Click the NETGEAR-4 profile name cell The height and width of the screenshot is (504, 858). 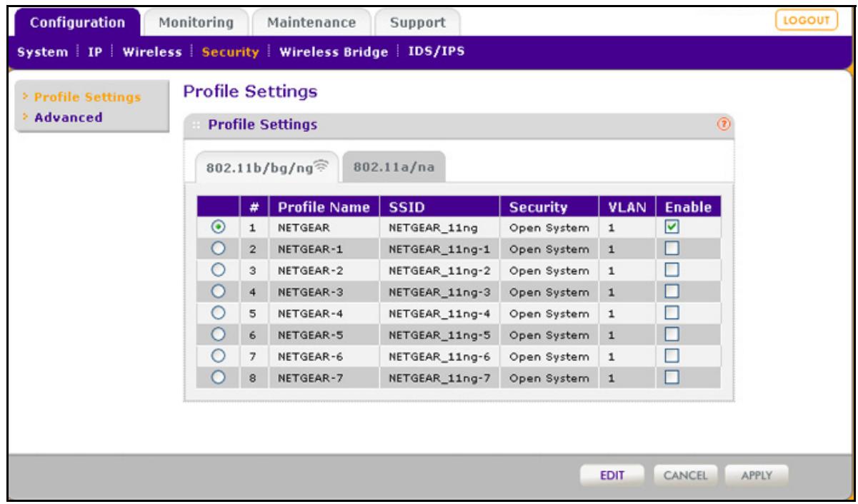[x=323, y=313]
